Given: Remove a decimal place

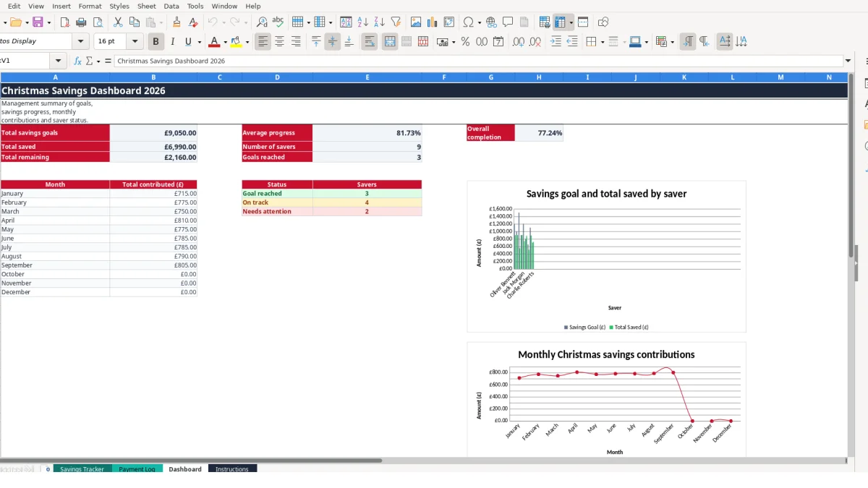Looking at the screenshot, I should coord(535,42).
